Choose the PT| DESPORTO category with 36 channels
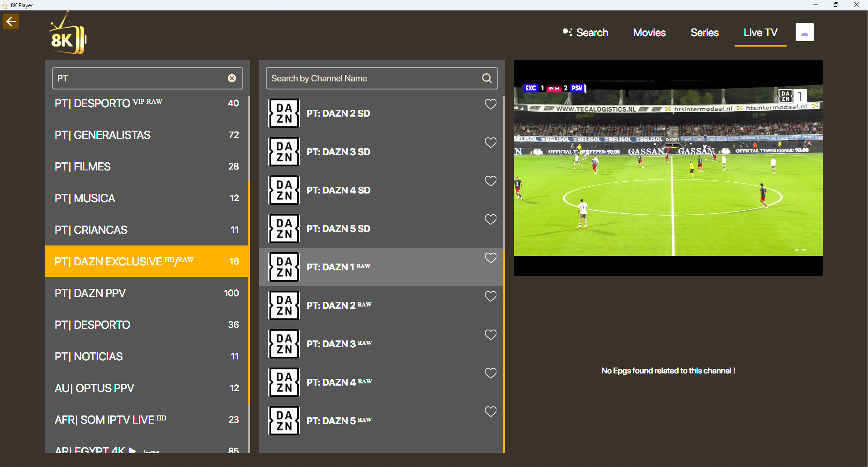The height and width of the screenshot is (467, 868). 147,325
